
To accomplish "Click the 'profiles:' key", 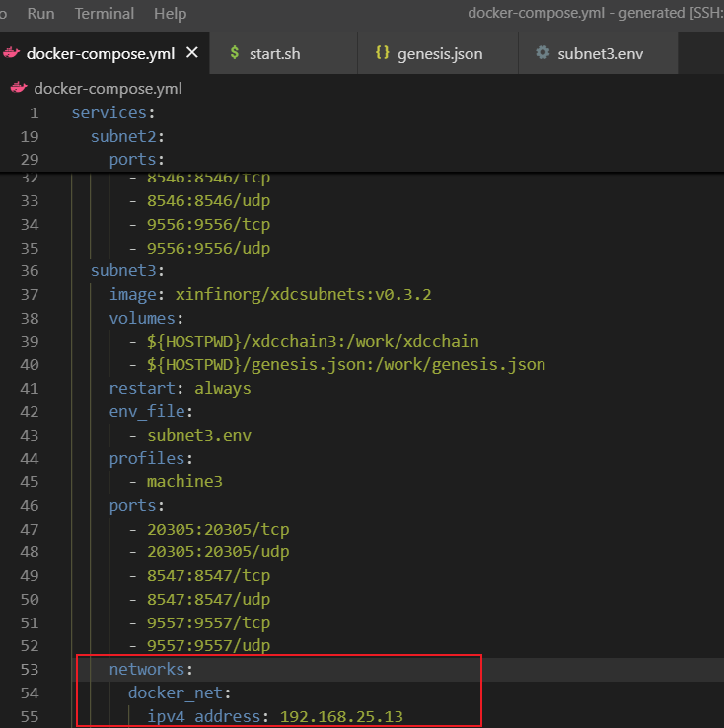I will click(151, 459).
